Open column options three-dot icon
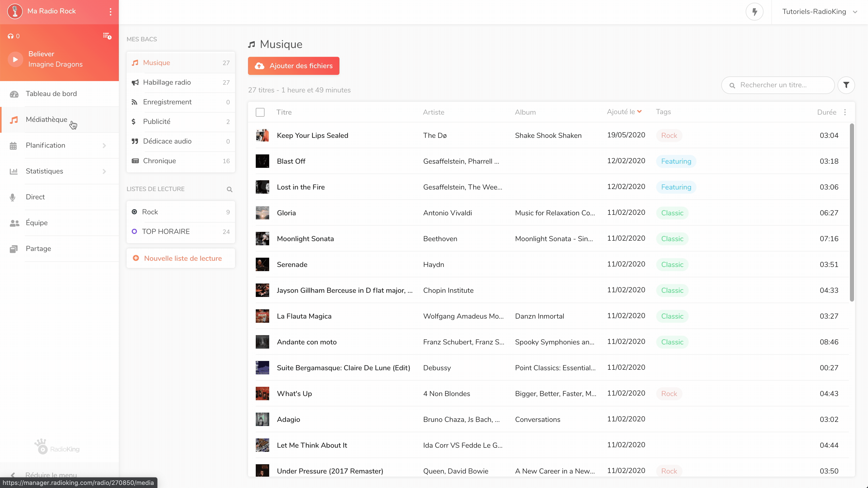The image size is (868, 488). [x=845, y=112]
